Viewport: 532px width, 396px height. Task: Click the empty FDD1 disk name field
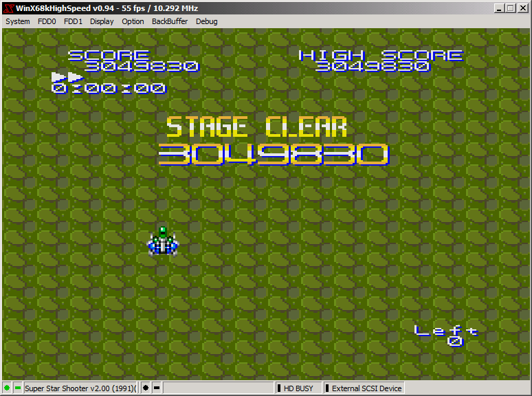tap(219, 388)
